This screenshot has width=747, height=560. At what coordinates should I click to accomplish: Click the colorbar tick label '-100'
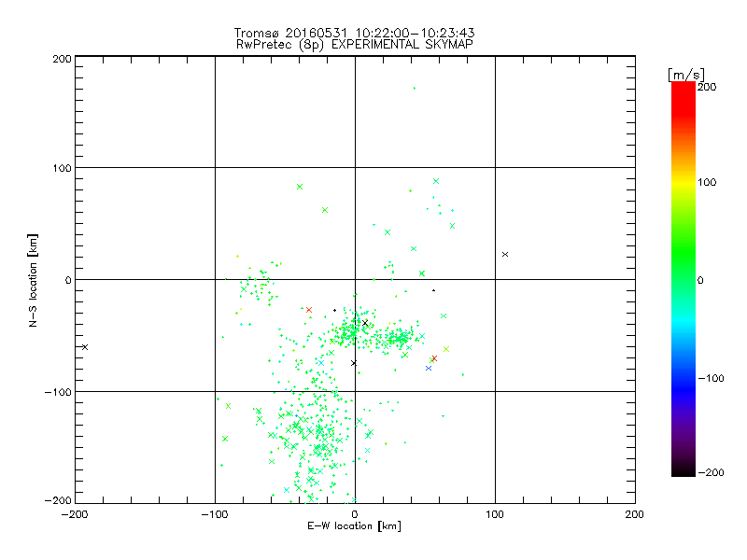pos(711,378)
